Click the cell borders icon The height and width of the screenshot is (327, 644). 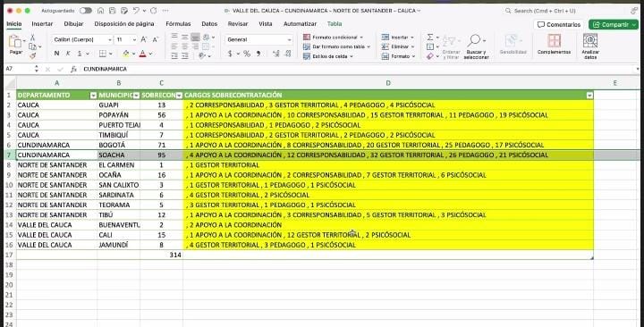tap(102, 54)
